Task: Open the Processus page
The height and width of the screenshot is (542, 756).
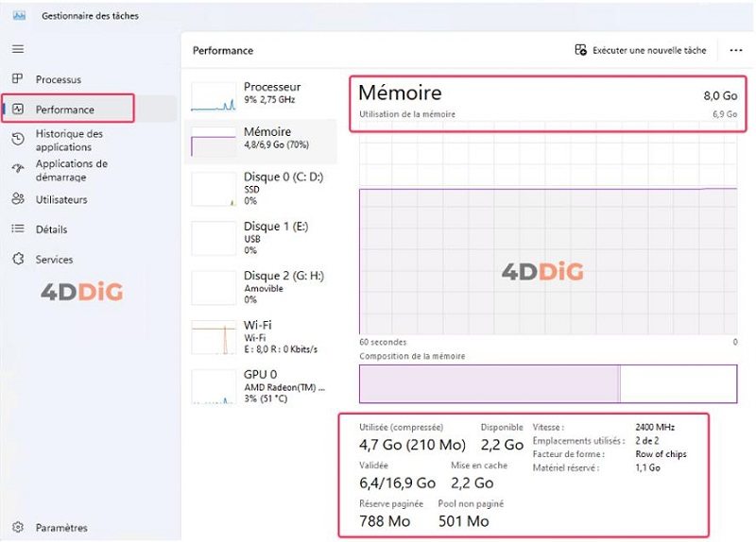Action: click(x=89, y=79)
